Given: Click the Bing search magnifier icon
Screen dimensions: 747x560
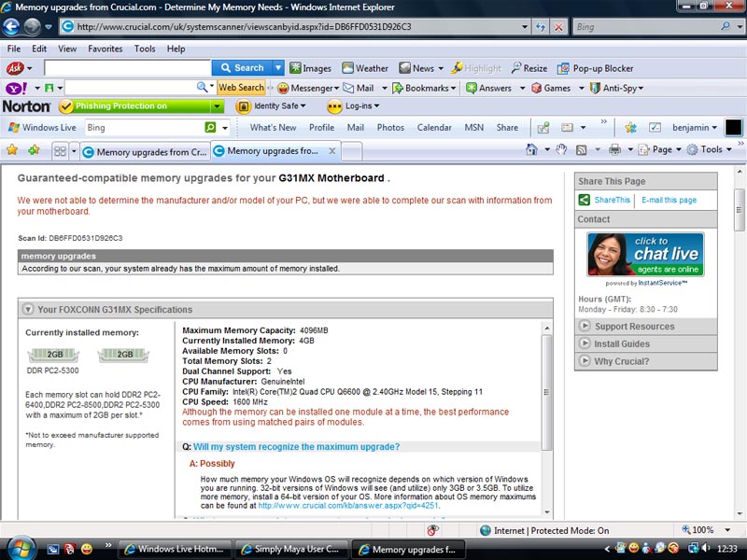Looking at the screenshot, I should pos(726,27).
